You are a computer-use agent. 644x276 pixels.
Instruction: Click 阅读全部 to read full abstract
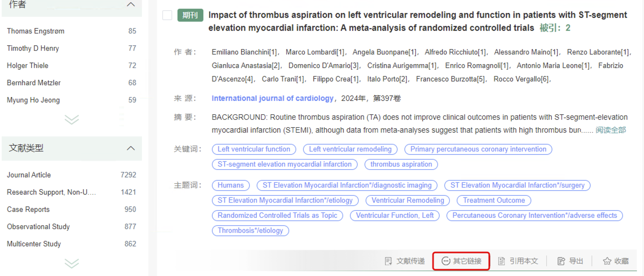coord(611,130)
